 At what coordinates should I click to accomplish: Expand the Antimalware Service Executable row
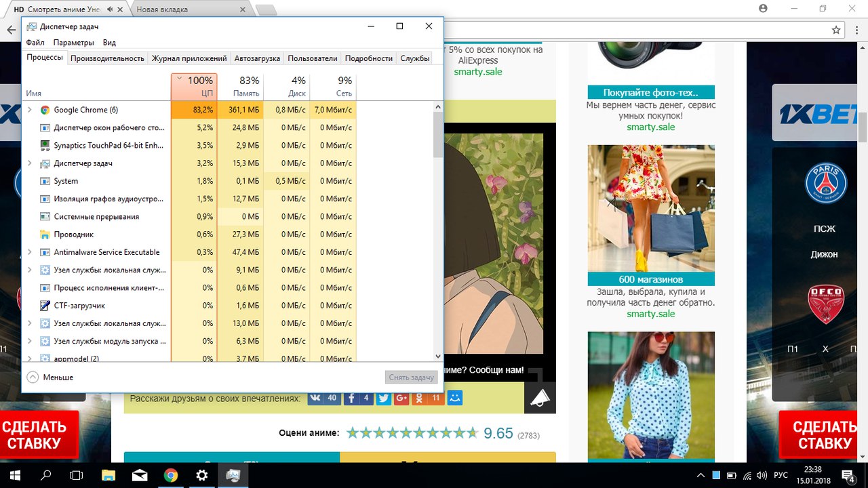point(29,252)
